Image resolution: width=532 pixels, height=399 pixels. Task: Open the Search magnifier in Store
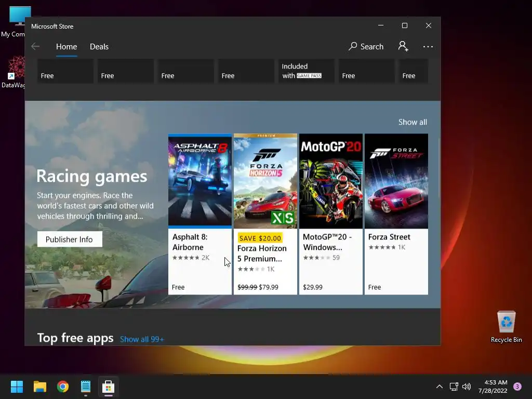click(x=366, y=46)
